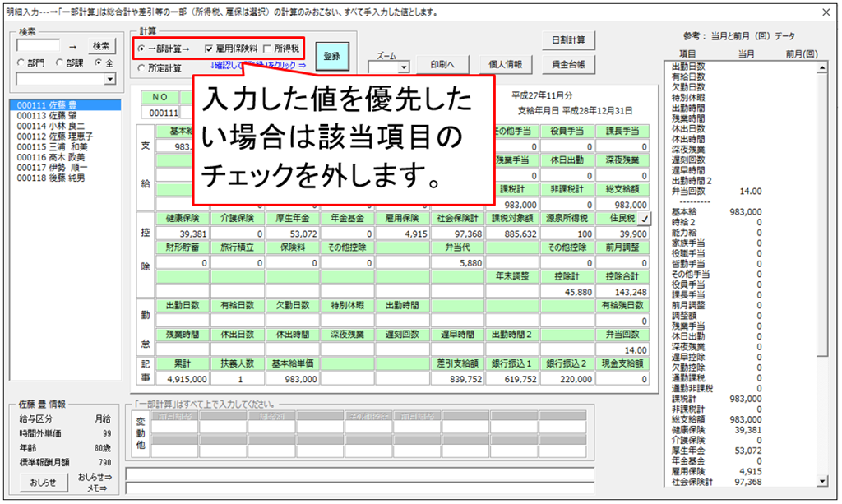
Task: Click the おしらせ button
Action: pos(44,483)
